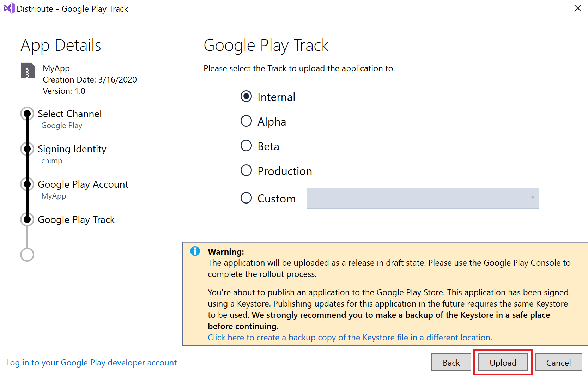Go to the Select Channel step
Image resolution: width=588 pixels, height=376 pixels.
click(x=69, y=114)
